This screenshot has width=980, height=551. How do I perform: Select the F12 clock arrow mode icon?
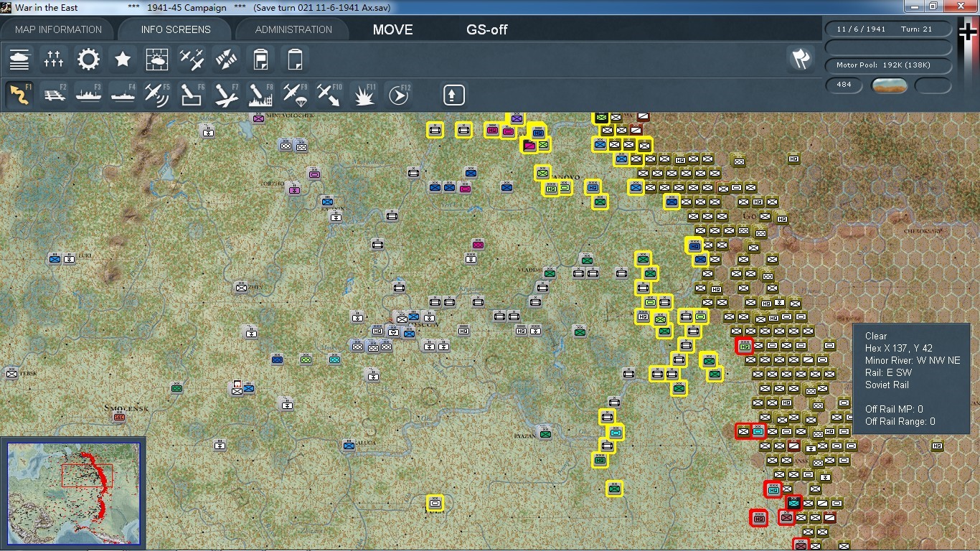click(x=398, y=94)
